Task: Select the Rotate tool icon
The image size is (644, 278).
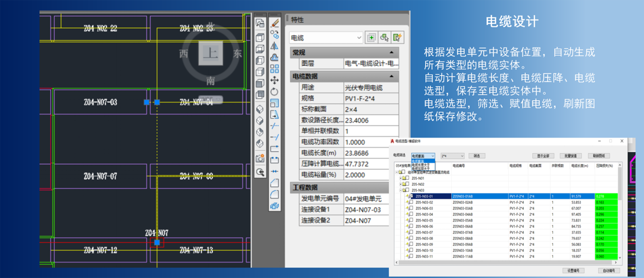Action: (x=275, y=92)
